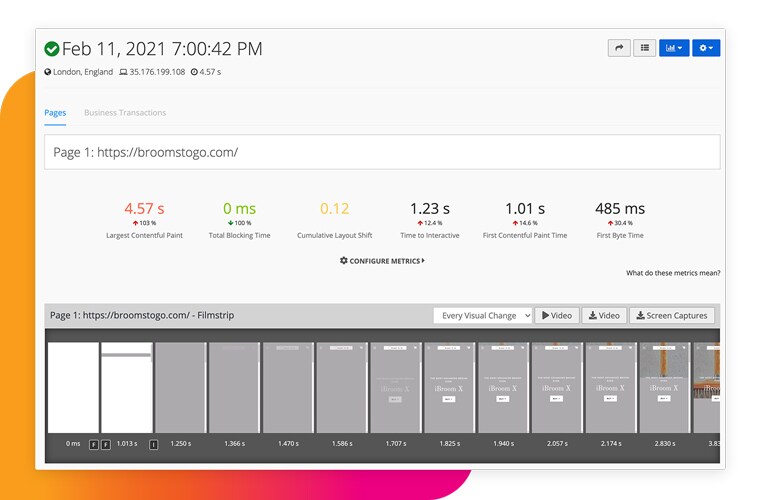
Task: Expand Configure Metrics
Action: [x=382, y=261]
